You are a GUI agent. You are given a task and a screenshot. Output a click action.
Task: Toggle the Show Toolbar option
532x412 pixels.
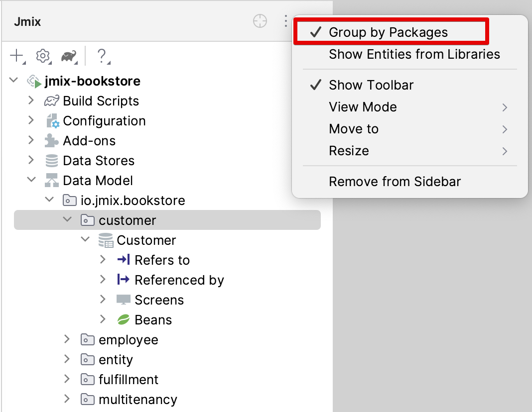tap(410, 85)
